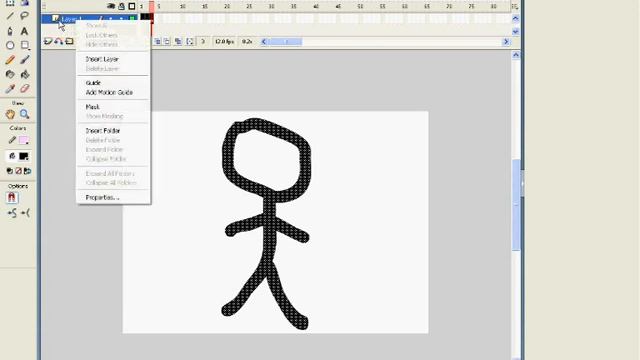Click the fill color bucket icon
The width and height of the screenshot is (640, 360).
tap(12, 156)
